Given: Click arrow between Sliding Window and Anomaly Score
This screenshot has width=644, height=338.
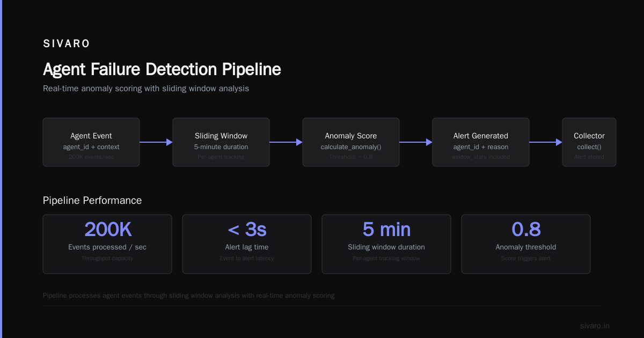Looking at the screenshot, I should (x=286, y=142).
